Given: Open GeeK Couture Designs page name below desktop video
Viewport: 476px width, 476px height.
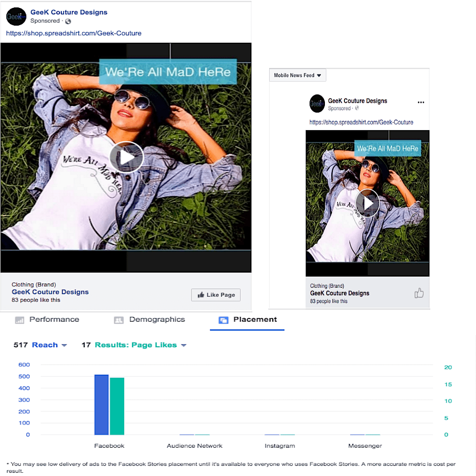Looking at the screenshot, I should (50, 292).
